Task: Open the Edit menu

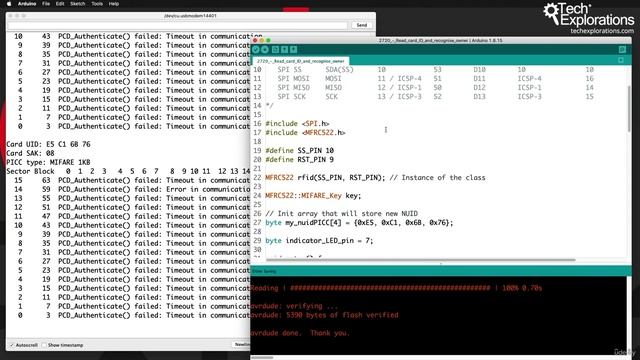Action: pos(60,4)
